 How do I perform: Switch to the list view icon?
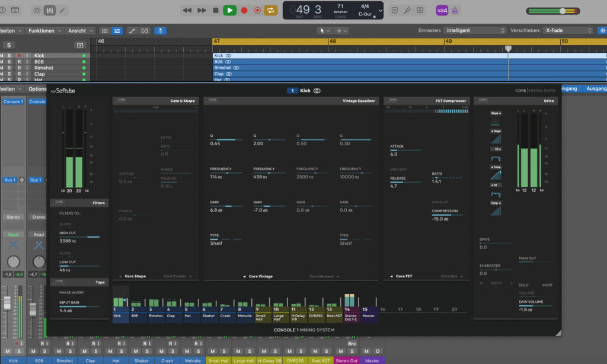(117, 31)
